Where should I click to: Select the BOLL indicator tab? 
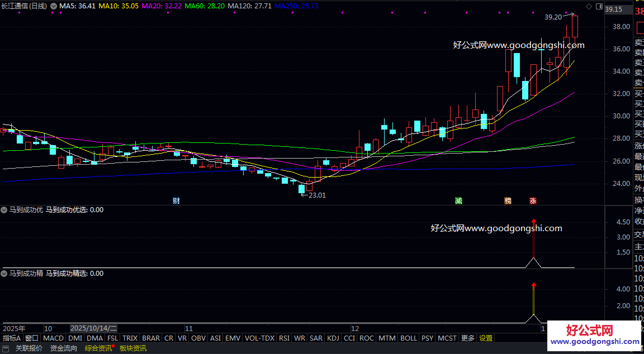409,338
